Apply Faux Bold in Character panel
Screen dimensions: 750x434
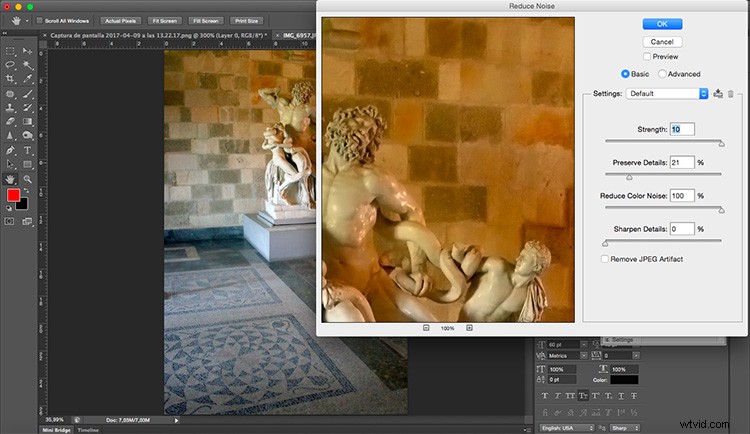pyautogui.click(x=545, y=396)
